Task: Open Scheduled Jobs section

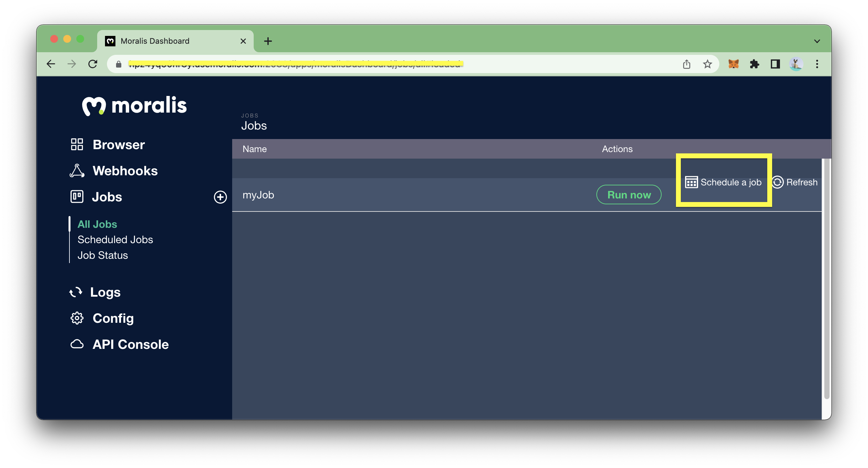Action: pyautogui.click(x=115, y=239)
